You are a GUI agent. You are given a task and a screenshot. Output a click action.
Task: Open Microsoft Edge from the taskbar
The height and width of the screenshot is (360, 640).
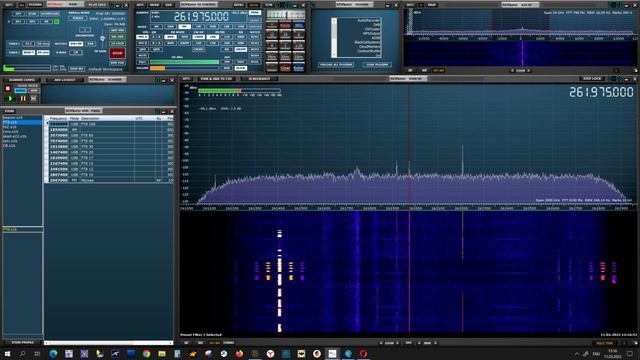tap(53, 353)
